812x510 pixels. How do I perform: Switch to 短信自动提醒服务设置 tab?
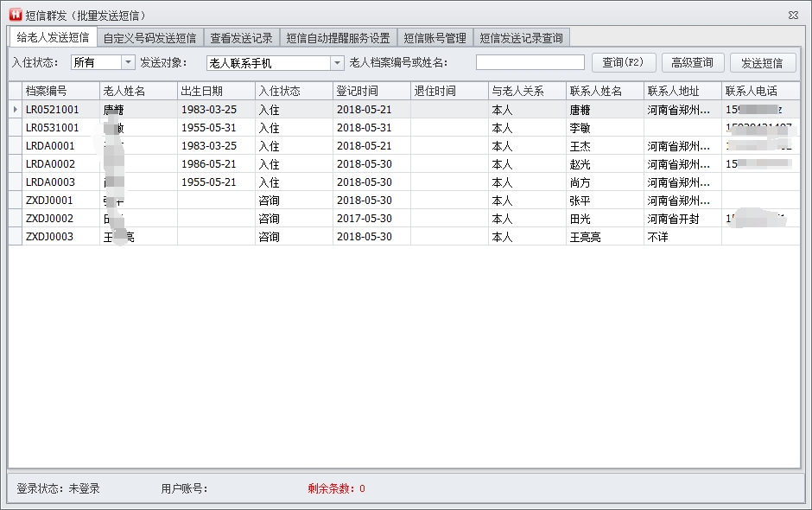click(x=338, y=38)
